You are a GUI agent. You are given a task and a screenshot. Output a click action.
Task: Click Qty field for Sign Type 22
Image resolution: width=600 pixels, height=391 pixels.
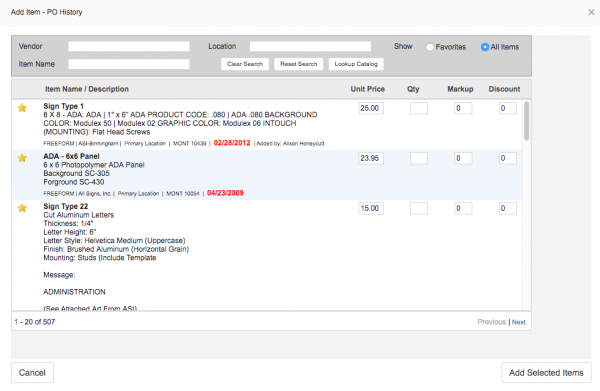click(x=419, y=208)
